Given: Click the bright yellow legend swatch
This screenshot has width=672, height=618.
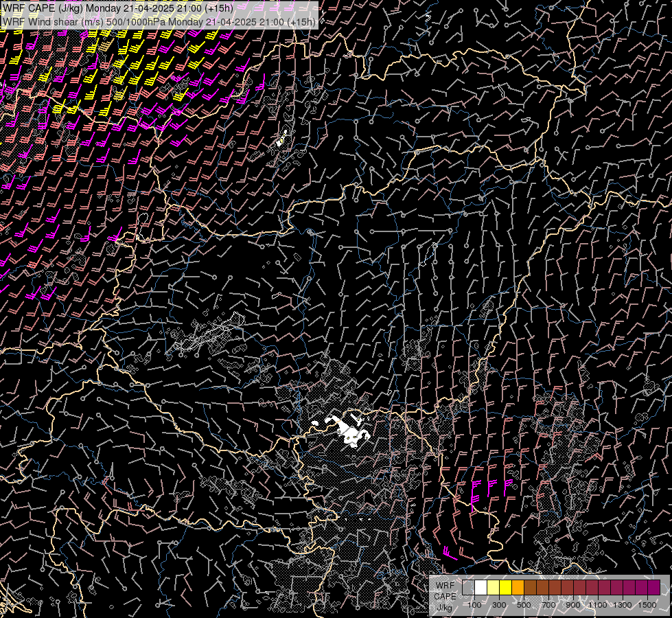Looking at the screenshot, I should [x=506, y=587].
